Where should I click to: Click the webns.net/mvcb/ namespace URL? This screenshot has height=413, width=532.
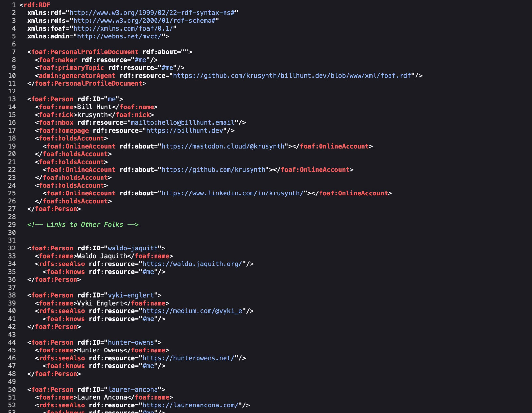(x=119, y=36)
